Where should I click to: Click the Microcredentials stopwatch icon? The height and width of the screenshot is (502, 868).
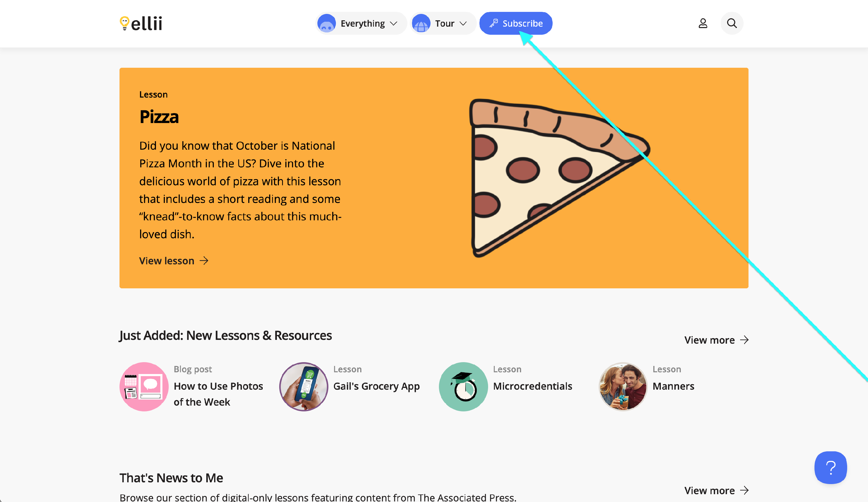[x=463, y=386]
